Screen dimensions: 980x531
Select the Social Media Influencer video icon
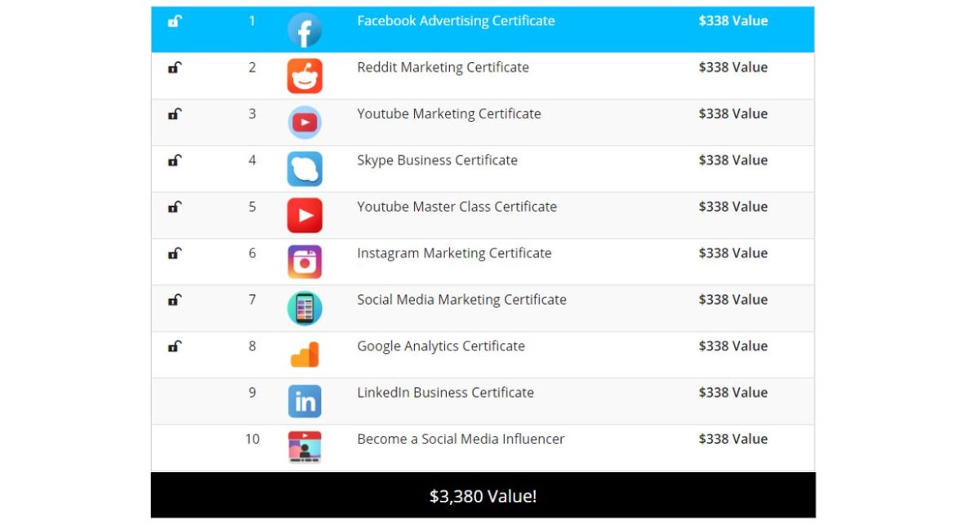click(305, 448)
